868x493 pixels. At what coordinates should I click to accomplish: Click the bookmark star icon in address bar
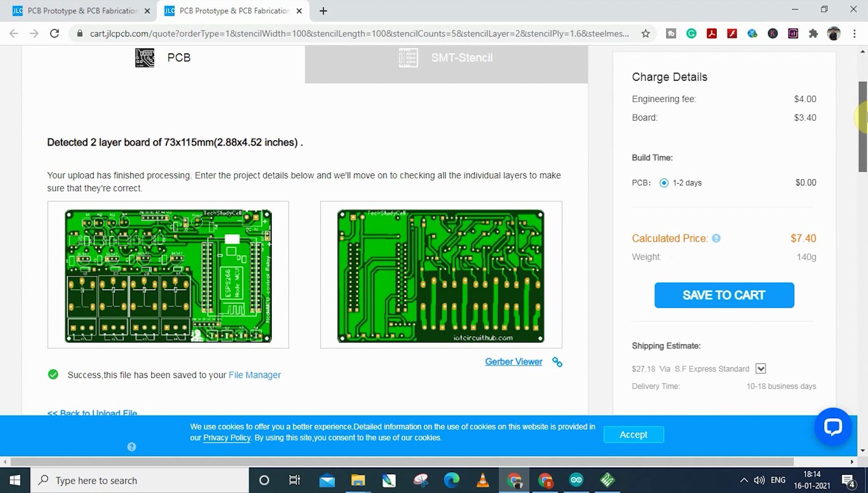(x=646, y=33)
